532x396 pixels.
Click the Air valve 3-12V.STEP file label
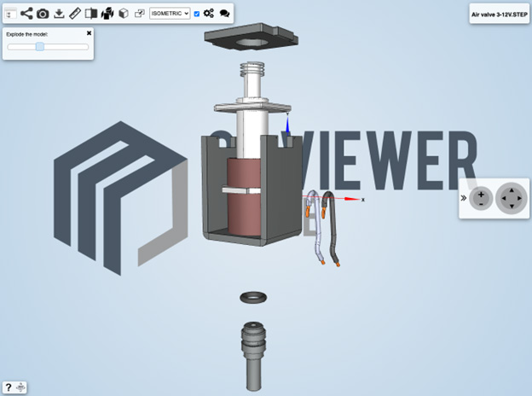tap(499, 15)
